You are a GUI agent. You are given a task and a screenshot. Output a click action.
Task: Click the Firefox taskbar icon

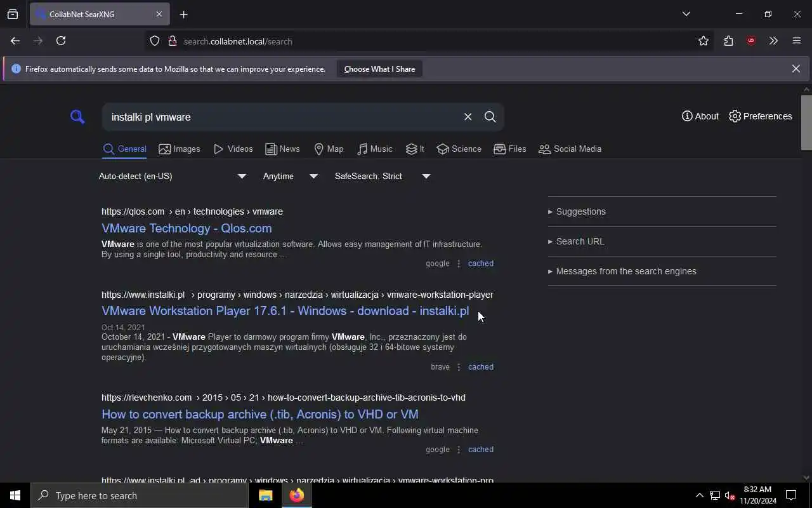[x=296, y=495]
